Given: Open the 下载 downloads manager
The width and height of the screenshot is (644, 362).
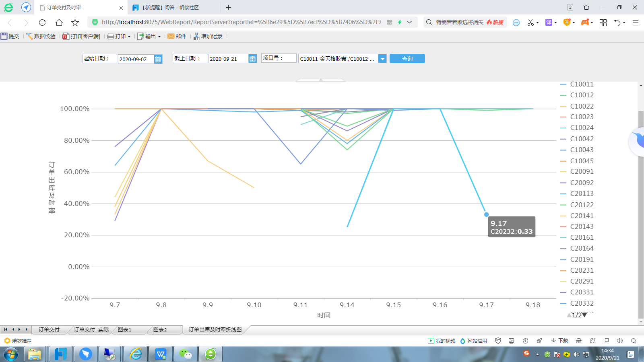Looking at the screenshot, I should click(x=559, y=341).
